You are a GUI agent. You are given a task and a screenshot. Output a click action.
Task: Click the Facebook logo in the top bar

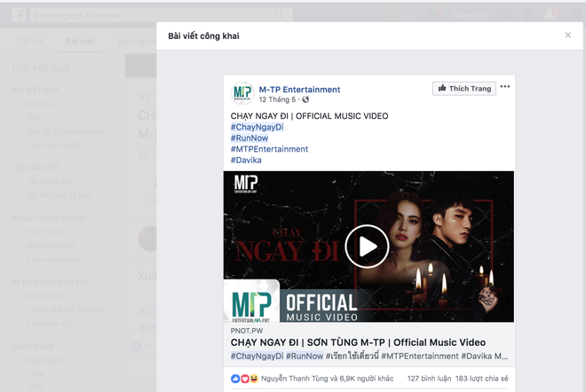coord(19,15)
